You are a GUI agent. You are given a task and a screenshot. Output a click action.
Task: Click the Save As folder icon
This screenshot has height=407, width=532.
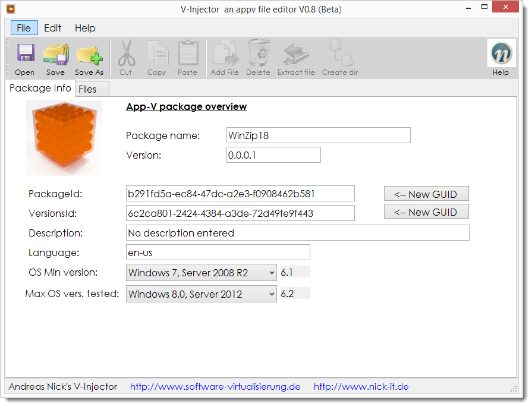tap(89, 55)
